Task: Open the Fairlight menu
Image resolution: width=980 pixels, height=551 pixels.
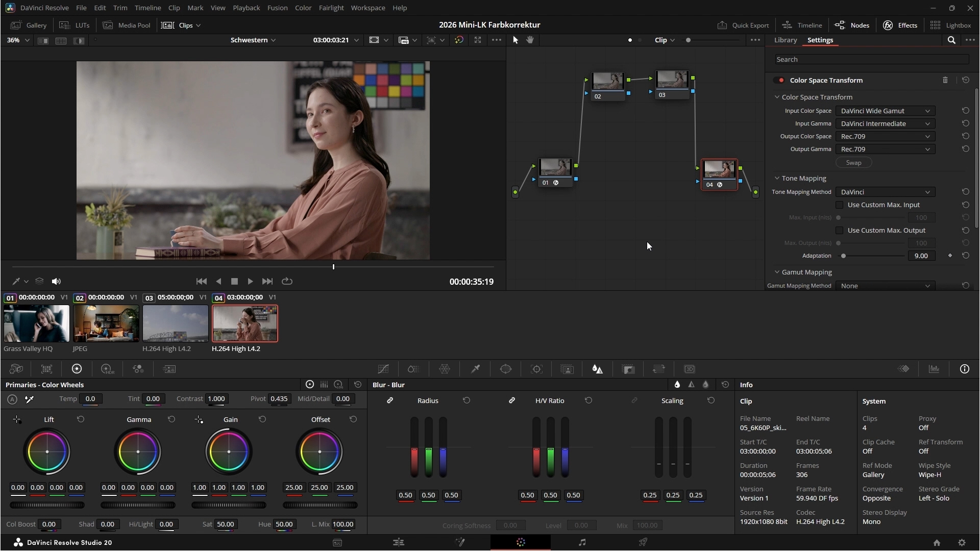Action: click(x=331, y=8)
